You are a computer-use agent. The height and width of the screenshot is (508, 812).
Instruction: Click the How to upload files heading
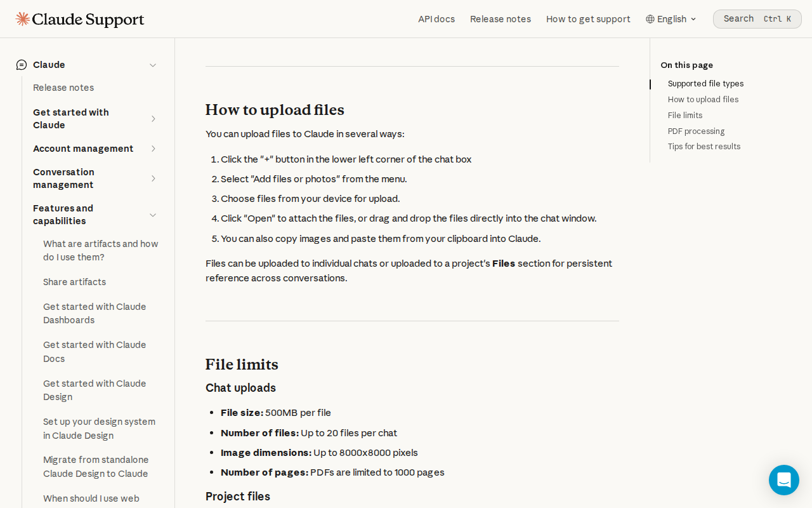[275, 110]
